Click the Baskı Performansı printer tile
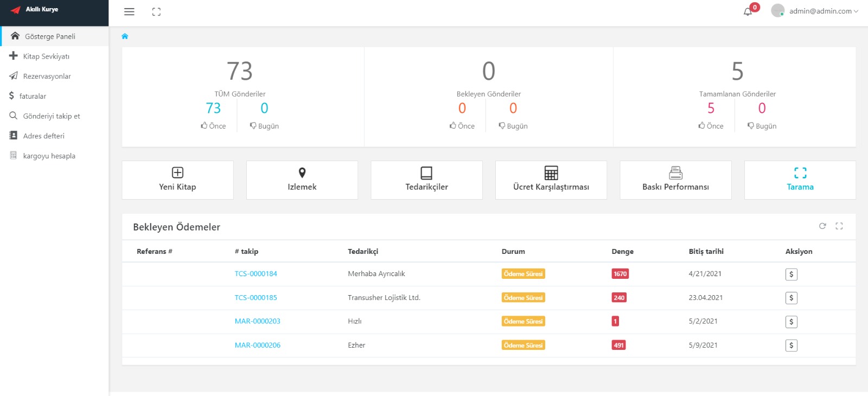 [x=675, y=180]
